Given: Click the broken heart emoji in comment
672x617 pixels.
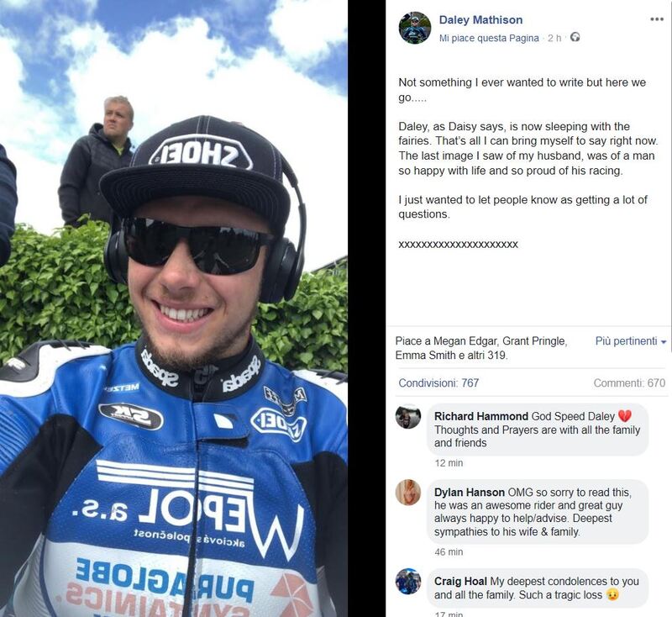Looking at the screenshot, I should 625,416.
